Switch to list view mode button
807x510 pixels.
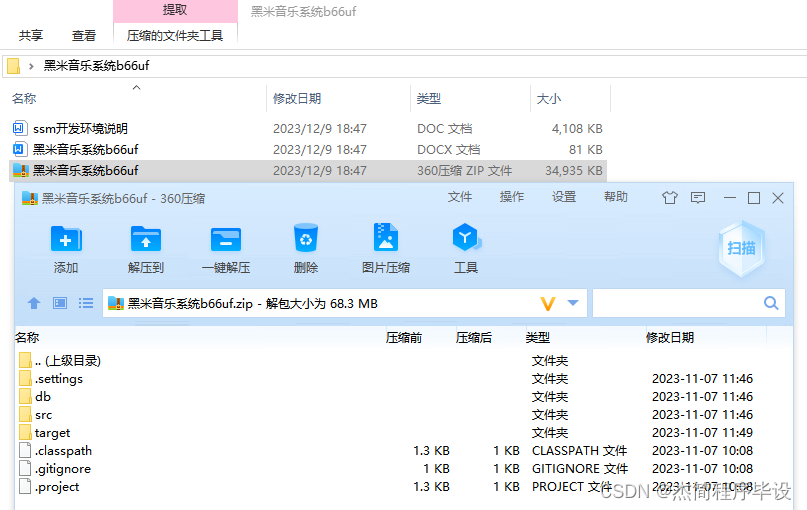click(x=86, y=303)
